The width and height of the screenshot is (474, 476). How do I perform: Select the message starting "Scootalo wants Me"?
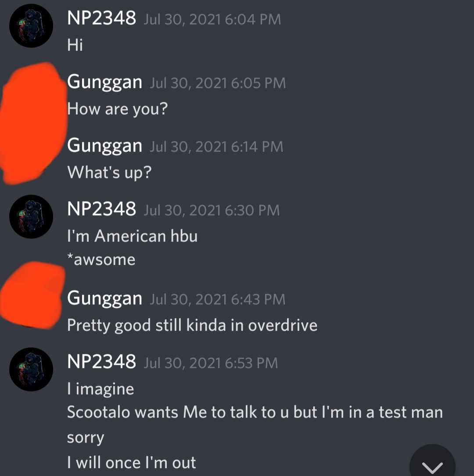click(255, 424)
